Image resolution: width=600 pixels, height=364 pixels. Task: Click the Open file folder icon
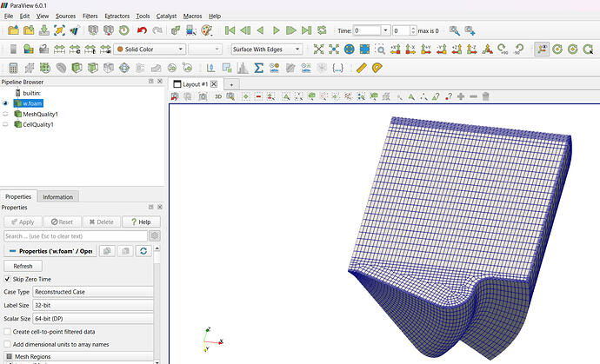[13, 30]
